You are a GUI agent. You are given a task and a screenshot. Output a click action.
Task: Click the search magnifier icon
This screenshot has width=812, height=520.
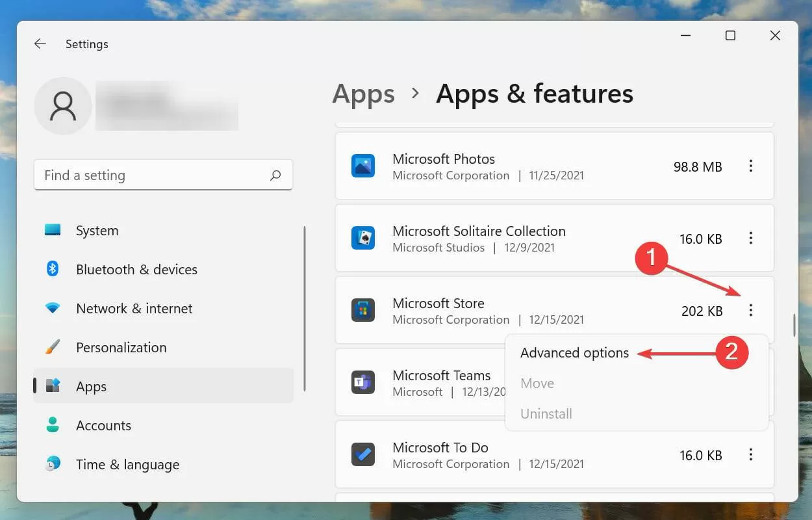[275, 175]
